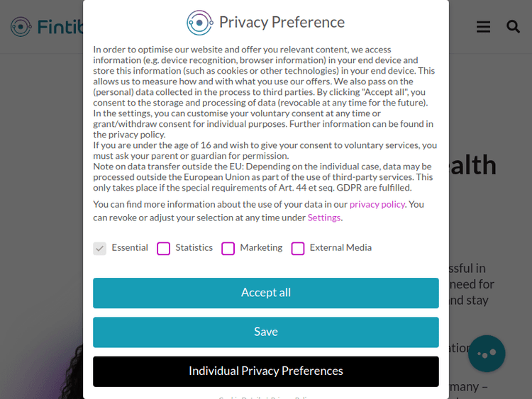Enable the External Media checkbox
The image size is (532, 399).
tap(298, 249)
